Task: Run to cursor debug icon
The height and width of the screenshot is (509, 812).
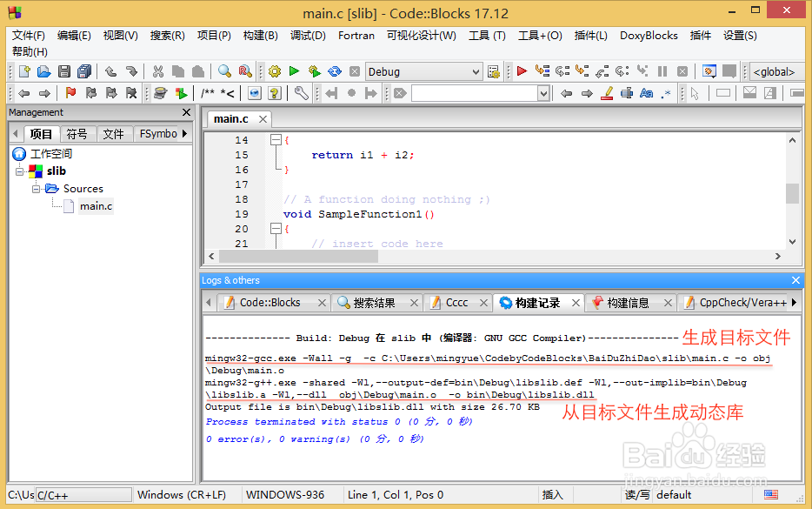Action: [542, 71]
